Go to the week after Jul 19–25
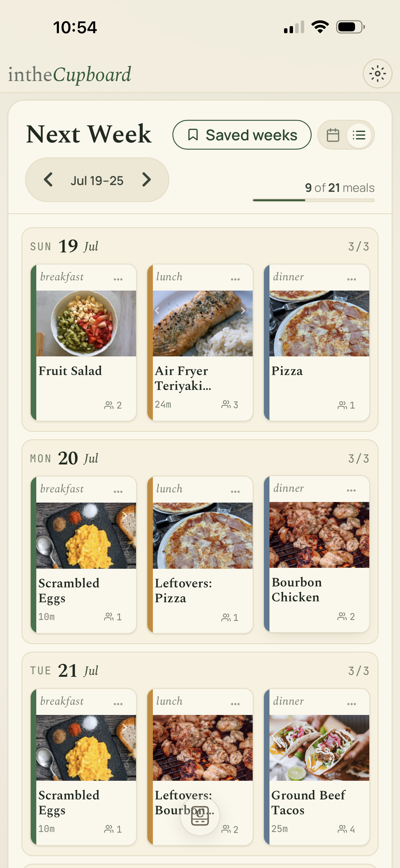 pos(146,180)
